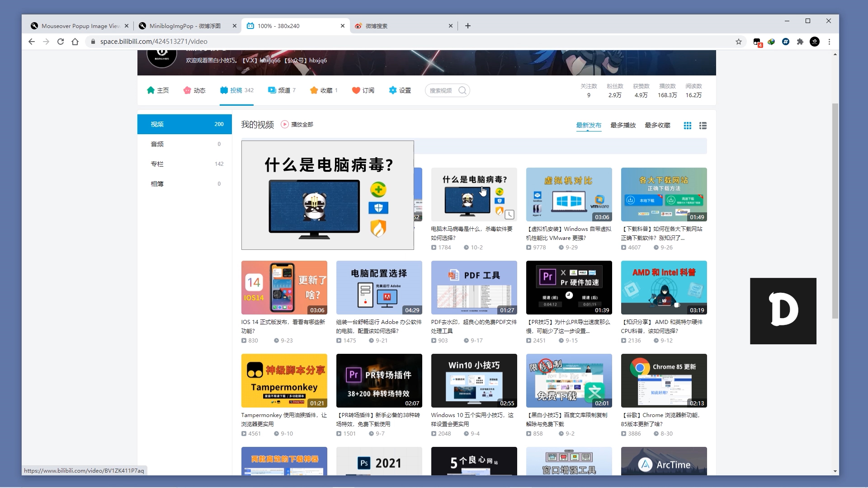Image resolution: width=868 pixels, height=488 pixels.
Task: Open the AMD 和 intel 科普 thumbnail
Action: pos(664,287)
